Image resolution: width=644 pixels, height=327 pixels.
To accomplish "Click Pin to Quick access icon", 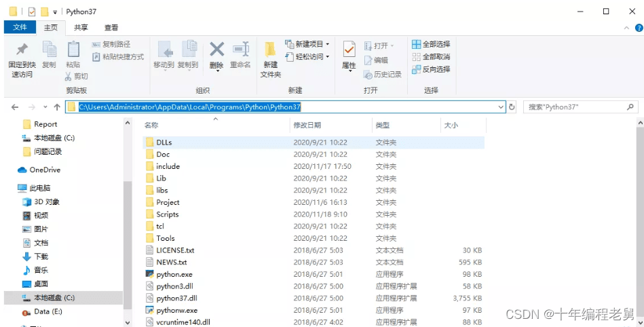I will click(x=22, y=50).
